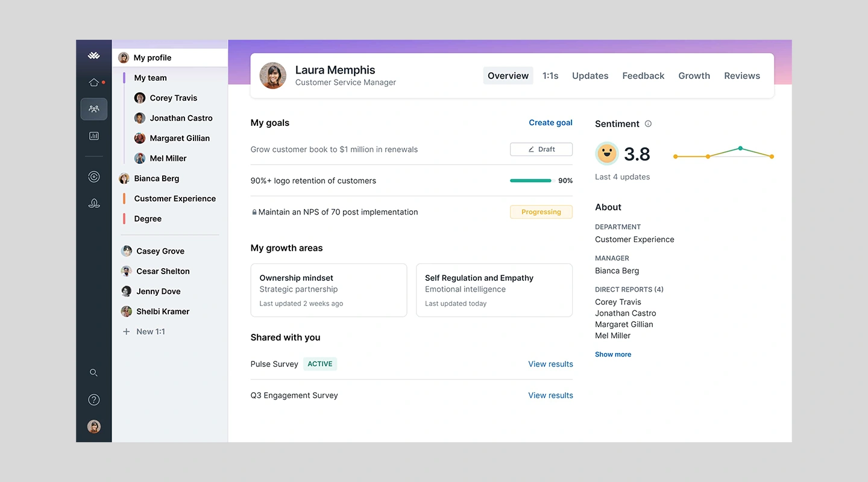
Task: Open the lotus growth icon in sidebar
Action: click(93, 203)
